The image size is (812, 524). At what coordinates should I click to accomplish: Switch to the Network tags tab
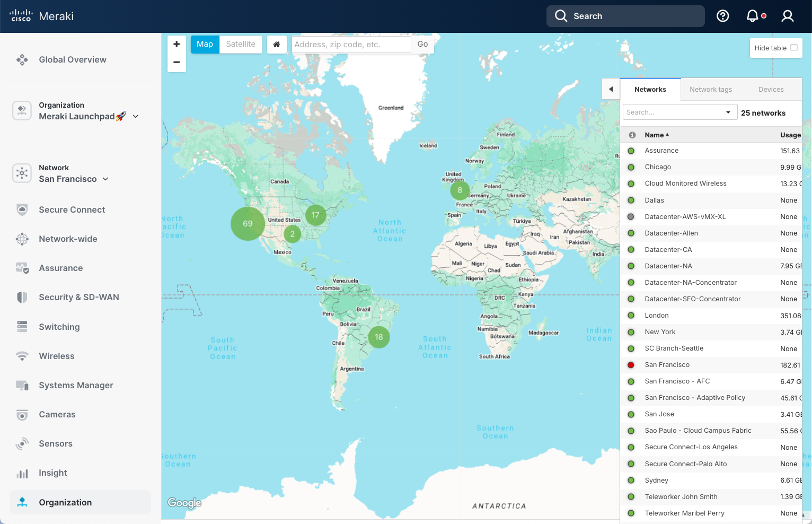[x=710, y=89]
